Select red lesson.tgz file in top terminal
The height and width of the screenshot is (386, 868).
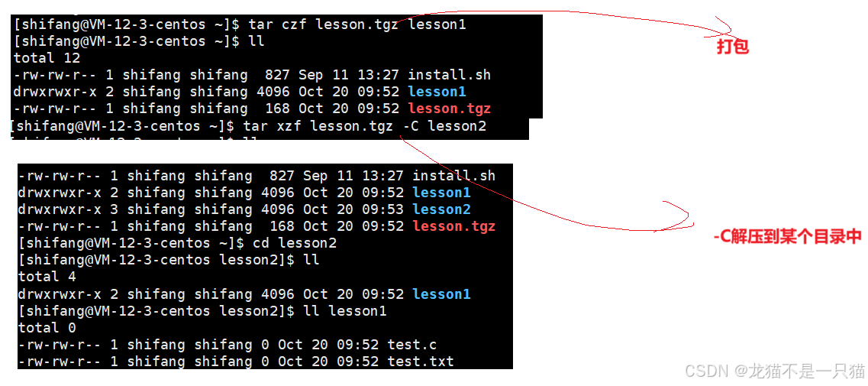[450, 108]
